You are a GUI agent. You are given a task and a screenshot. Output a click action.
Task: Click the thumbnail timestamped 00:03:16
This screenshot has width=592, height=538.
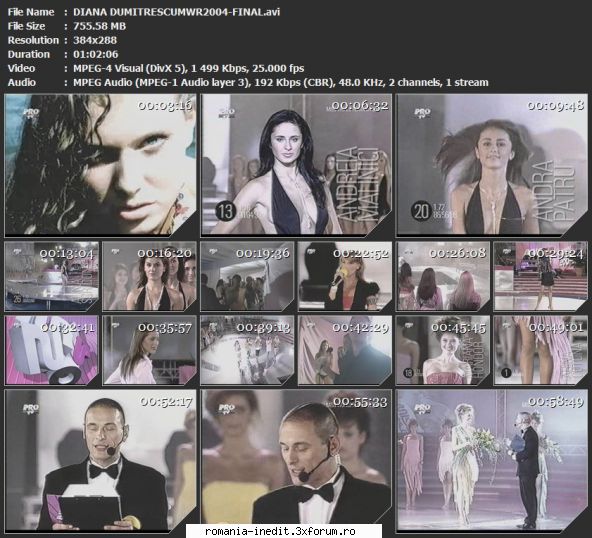coord(100,165)
